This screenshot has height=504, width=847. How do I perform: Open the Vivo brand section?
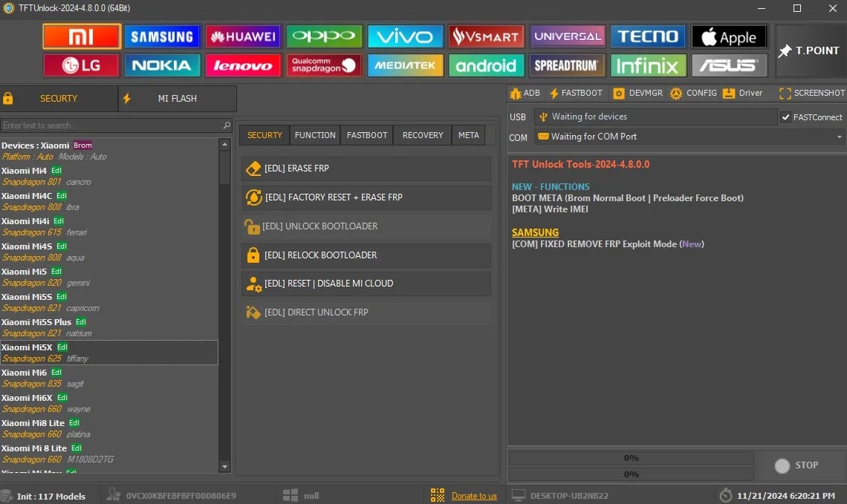click(x=405, y=36)
